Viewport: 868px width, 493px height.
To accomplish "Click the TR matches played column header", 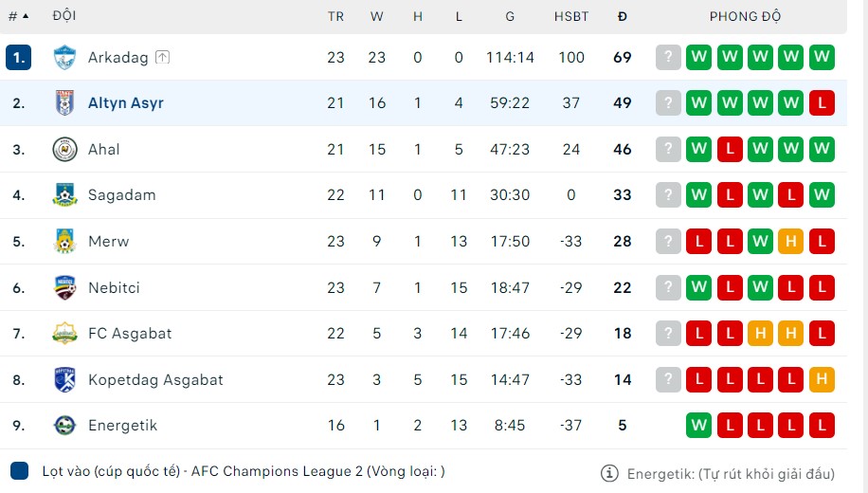I will [x=335, y=16].
